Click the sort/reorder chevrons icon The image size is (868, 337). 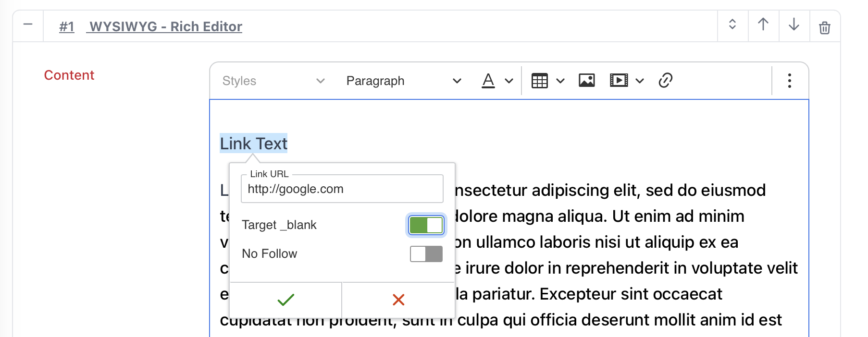pos(732,24)
